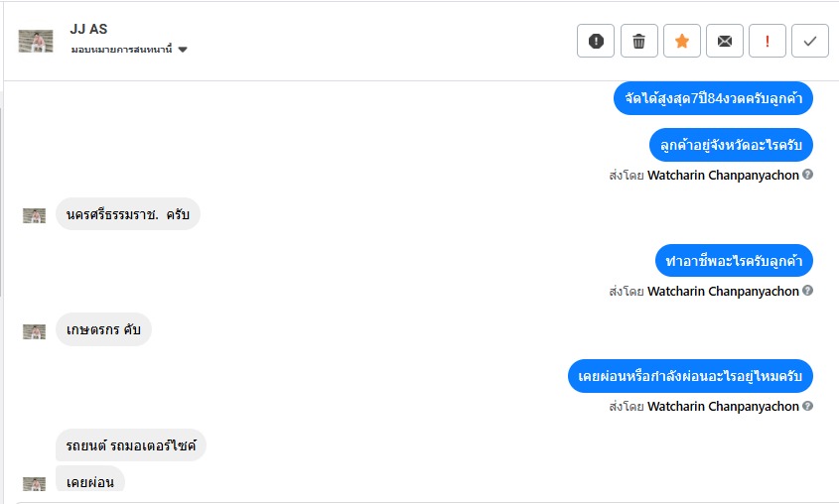Mark conversation as spam with exclamation circle icon
This screenshot has width=839, height=504.
[596, 41]
